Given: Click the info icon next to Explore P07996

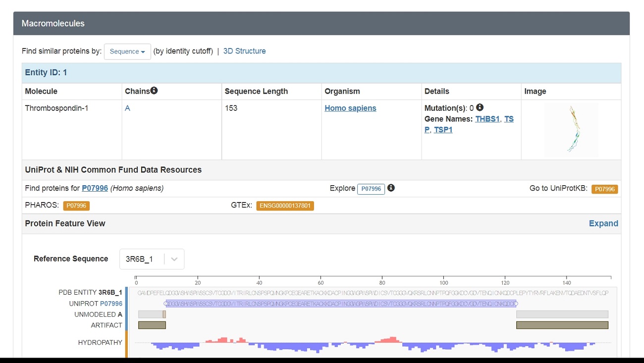Looking at the screenshot, I should click(391, 188).
